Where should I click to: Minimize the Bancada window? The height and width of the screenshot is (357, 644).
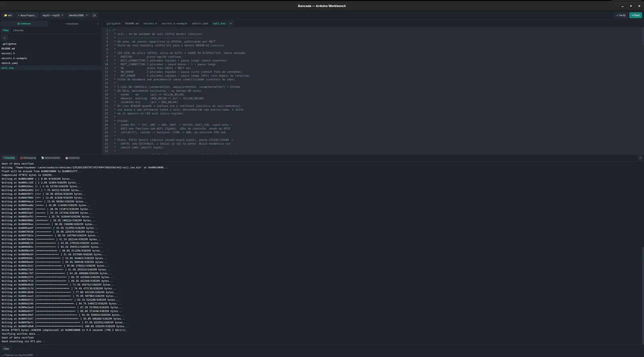point(622,6)
